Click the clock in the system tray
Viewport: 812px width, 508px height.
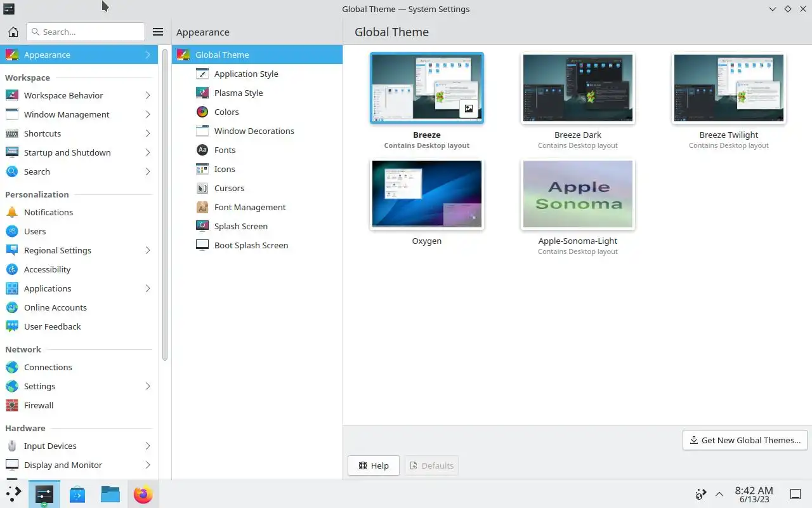point(754,494)
